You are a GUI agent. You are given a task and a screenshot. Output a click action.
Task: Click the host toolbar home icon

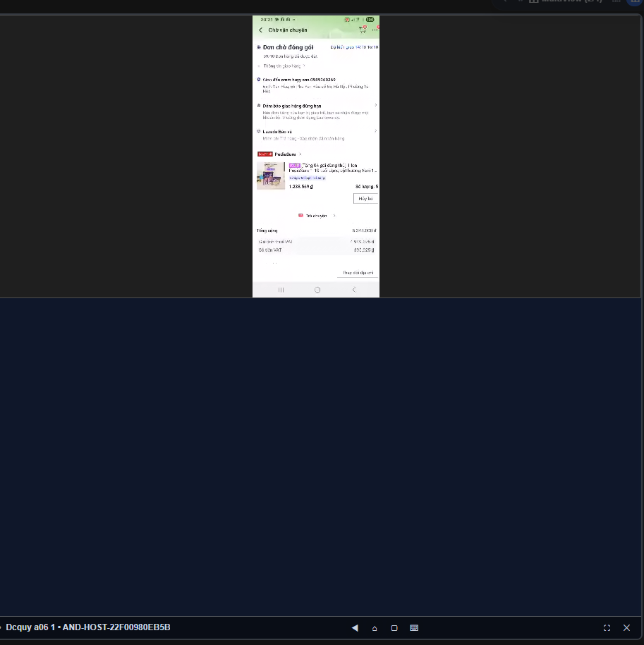point(375,628)
